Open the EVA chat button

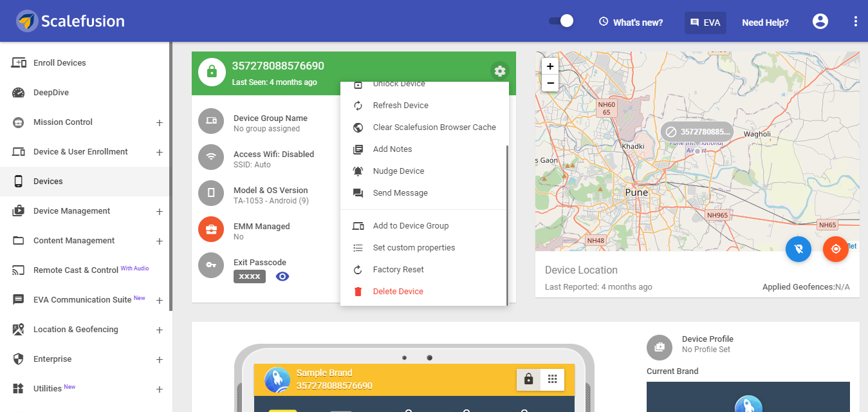pyautogui.click(x=705, y=22)
